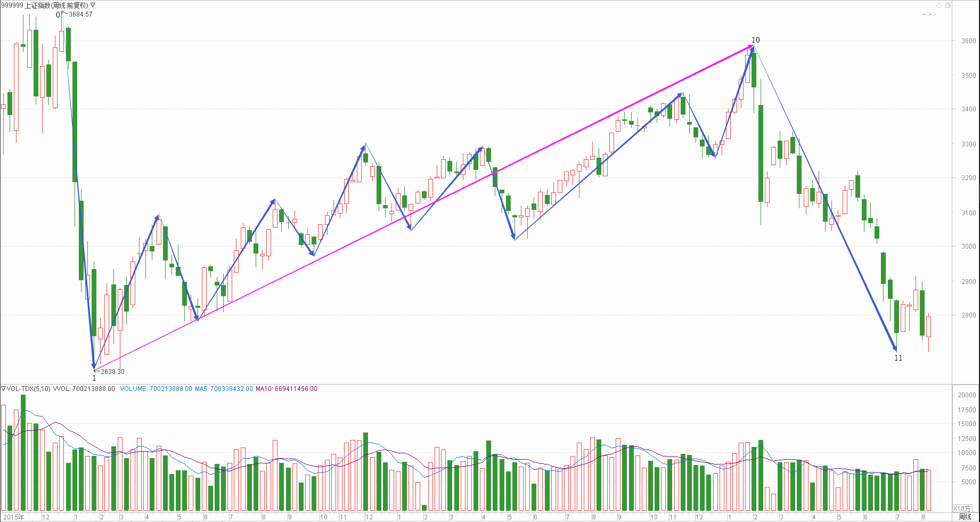
Task: Click the 20000 level on volume axis
Action: (967, 395)
